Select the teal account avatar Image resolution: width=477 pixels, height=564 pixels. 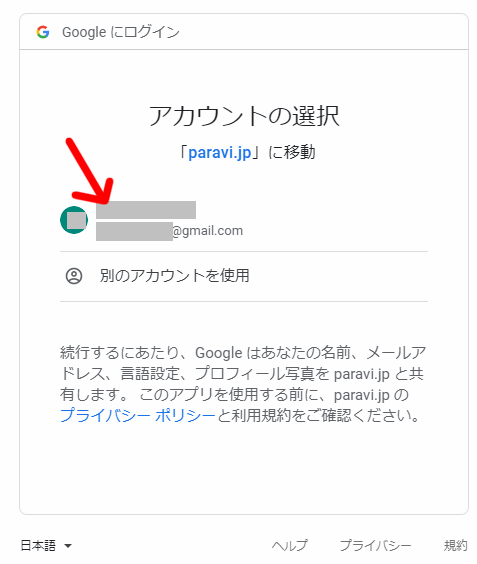(x=74, y=220)
